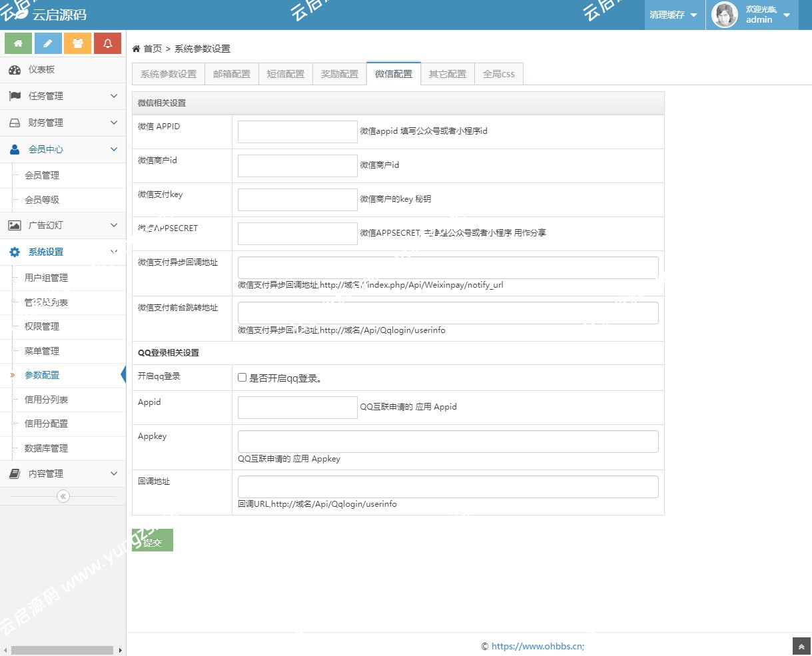Open the 仪表板 dashboard item

click(41, 70)
